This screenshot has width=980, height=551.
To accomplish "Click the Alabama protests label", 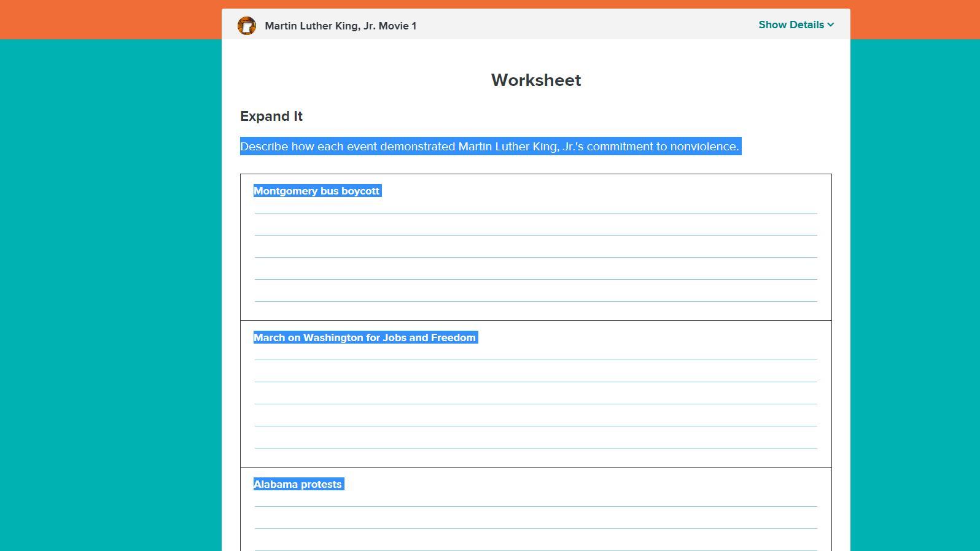I will pos(298,484).
